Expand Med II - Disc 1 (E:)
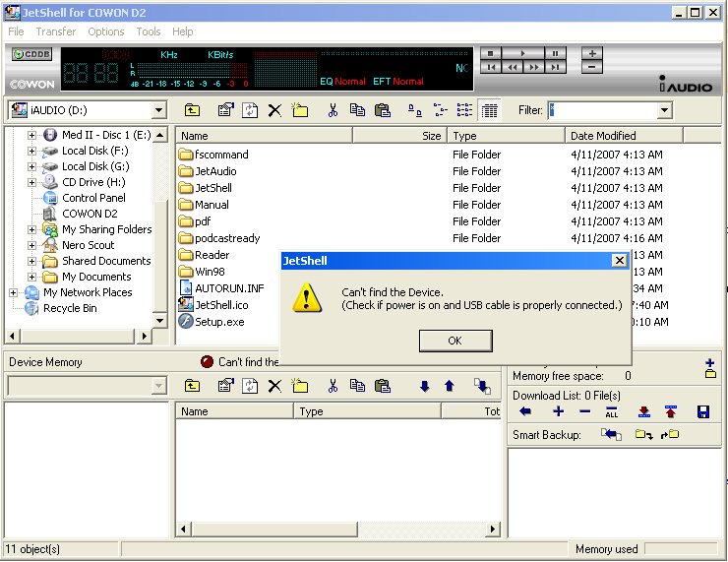This screenshot has height=562, width=728. pyautogui.click(x=31, y=135)
